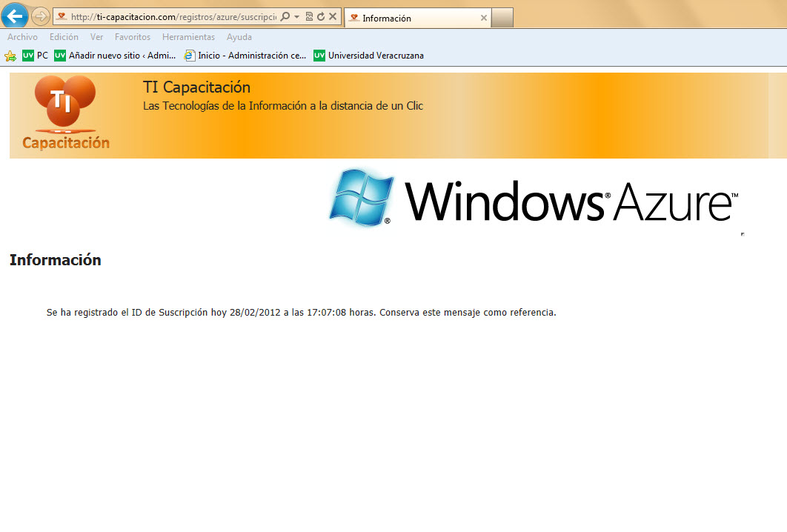This screenshot has height=532, width=787.
Task: Open the Favoritos menu
Action: [x=133, y=37]
